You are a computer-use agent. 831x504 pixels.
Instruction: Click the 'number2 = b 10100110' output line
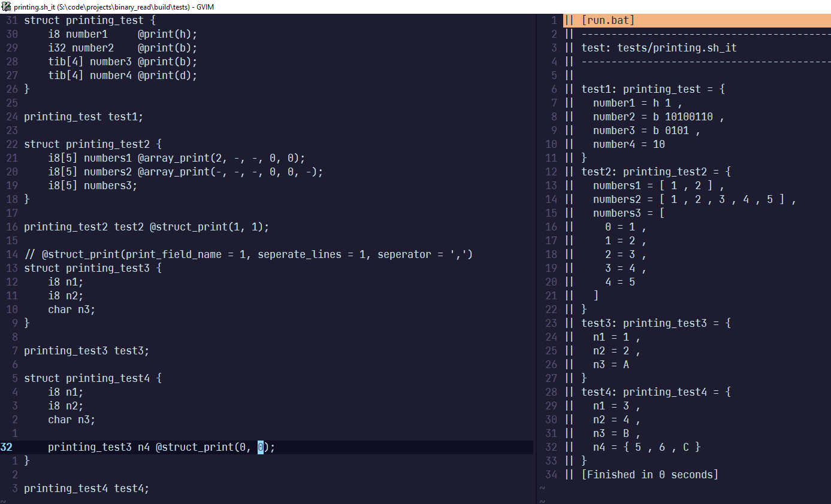point(658,117)
